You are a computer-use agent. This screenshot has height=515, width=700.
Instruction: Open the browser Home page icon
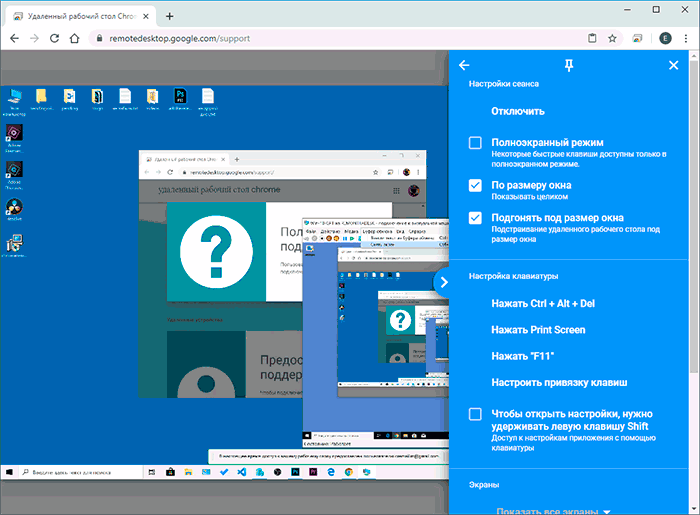pyautogui.click(x=75, y=38)
